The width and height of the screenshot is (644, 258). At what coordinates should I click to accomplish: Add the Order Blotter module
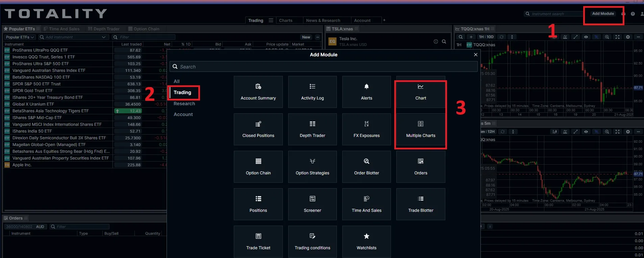[x=366, y=167]
